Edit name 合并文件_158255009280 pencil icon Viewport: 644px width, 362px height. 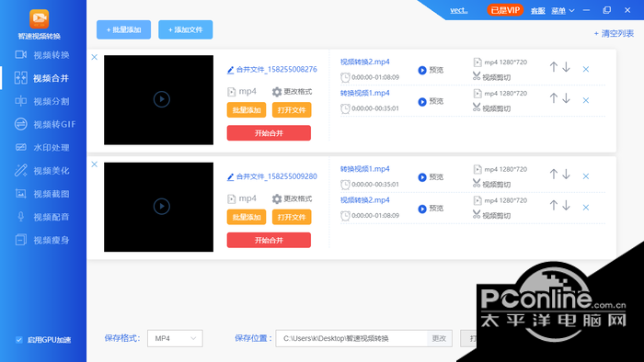(230, 177)
